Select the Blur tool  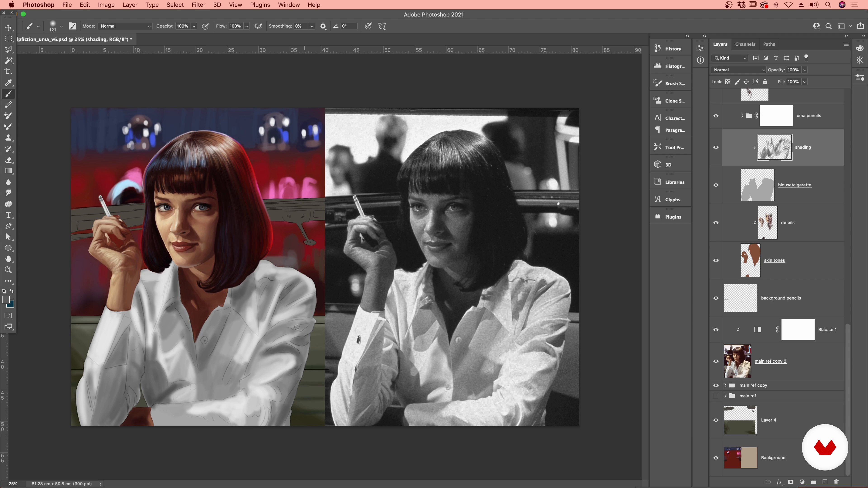[x=8, y=182]
